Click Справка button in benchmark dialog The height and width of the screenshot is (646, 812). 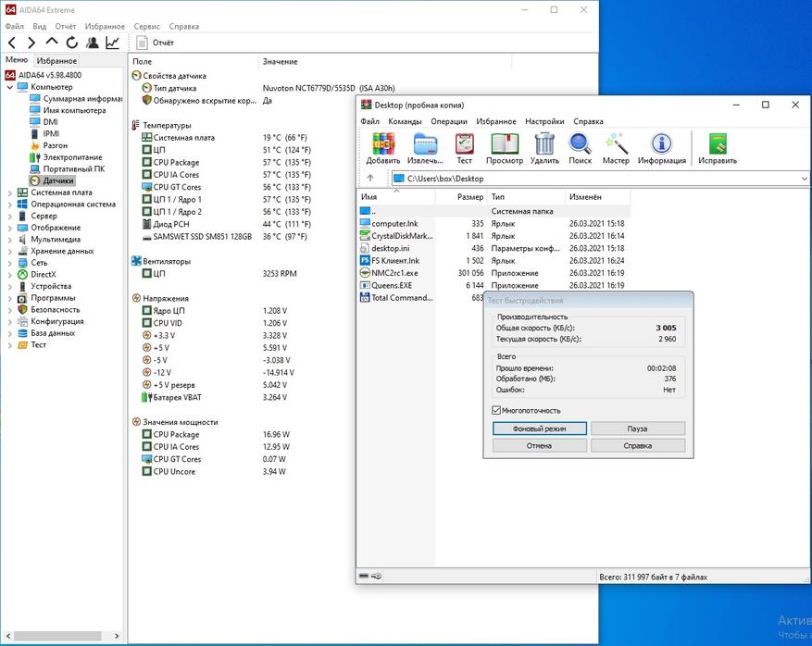pyautogui.click(x=638, y=446)
